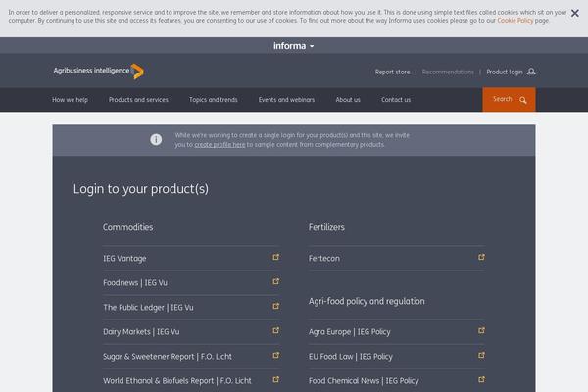Click the external link icon for World Ethanol & Biofuels
The image size is (588, 392).
pos(276,379)
